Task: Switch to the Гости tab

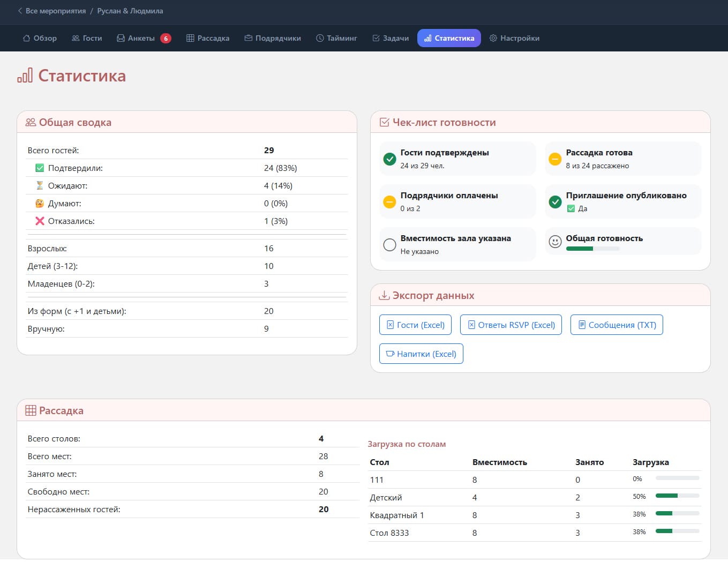Action: click(87, 38)
